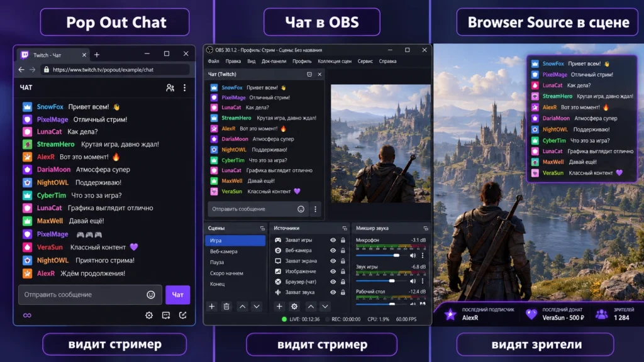Select the Игра scene
The image size is (644, 362).
click(235, 241)
